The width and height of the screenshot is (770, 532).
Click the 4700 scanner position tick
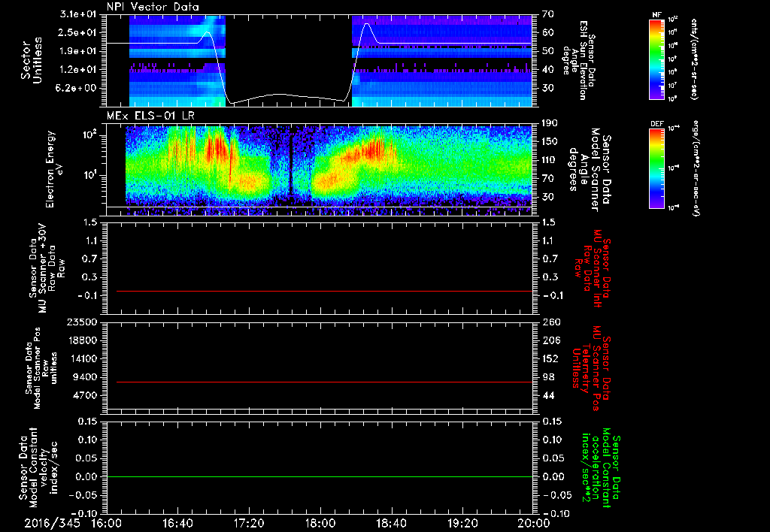click(x=84, y=395)
